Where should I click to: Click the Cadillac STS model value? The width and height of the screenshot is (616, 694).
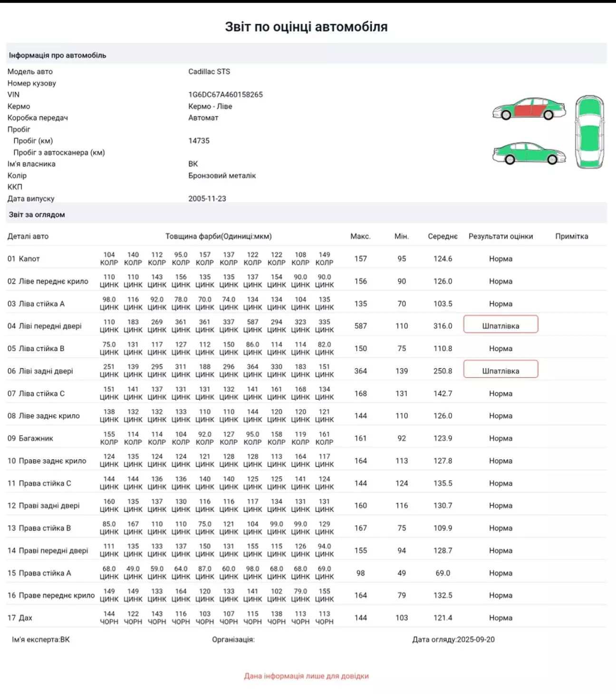tap(209, 72)
